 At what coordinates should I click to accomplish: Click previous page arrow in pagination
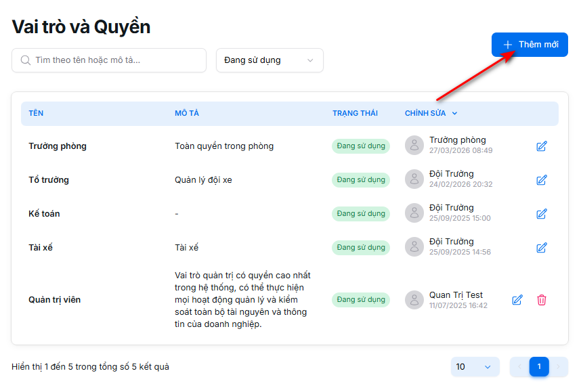pyautogui.click(x=519, y=367)
